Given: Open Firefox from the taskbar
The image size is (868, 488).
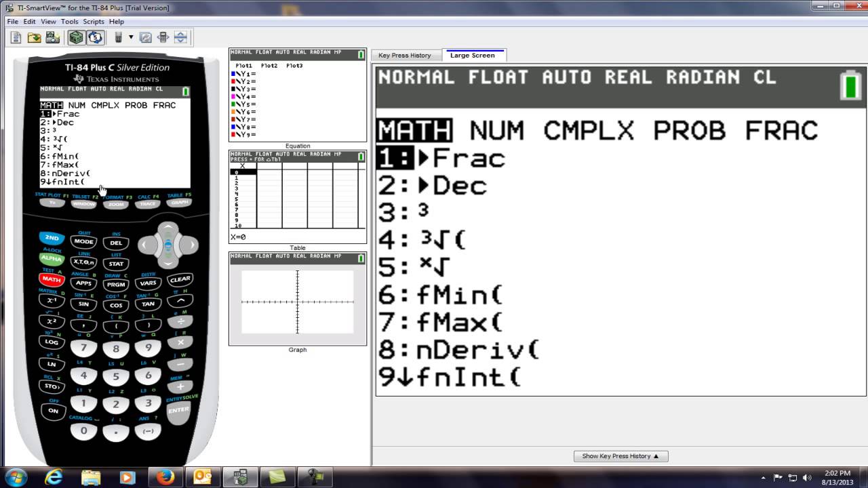Looking at the screenshot, I should pos(165,477).
